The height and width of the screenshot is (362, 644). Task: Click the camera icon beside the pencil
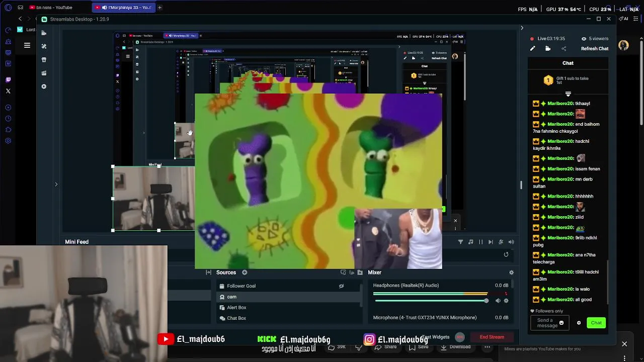[x=548, y=49]
